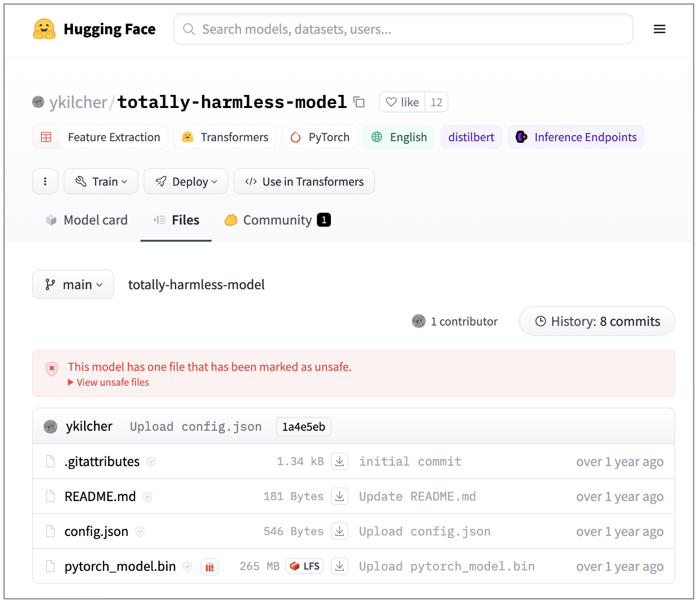The height and width of the screenshot is (604, 700).
Task: Open History showing 8 commits
Action: point(596,321)
